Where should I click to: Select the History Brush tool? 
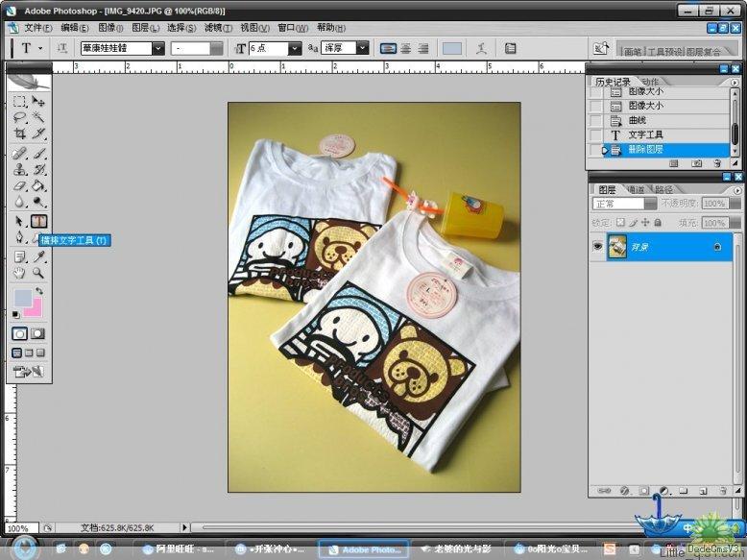tap(38, 169)
